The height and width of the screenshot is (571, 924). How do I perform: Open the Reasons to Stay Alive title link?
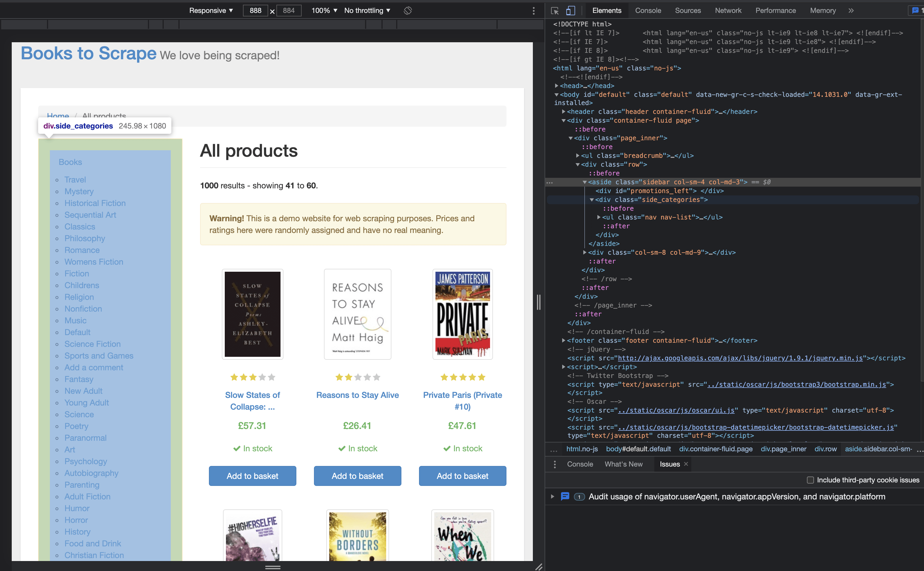click(357, 395)
